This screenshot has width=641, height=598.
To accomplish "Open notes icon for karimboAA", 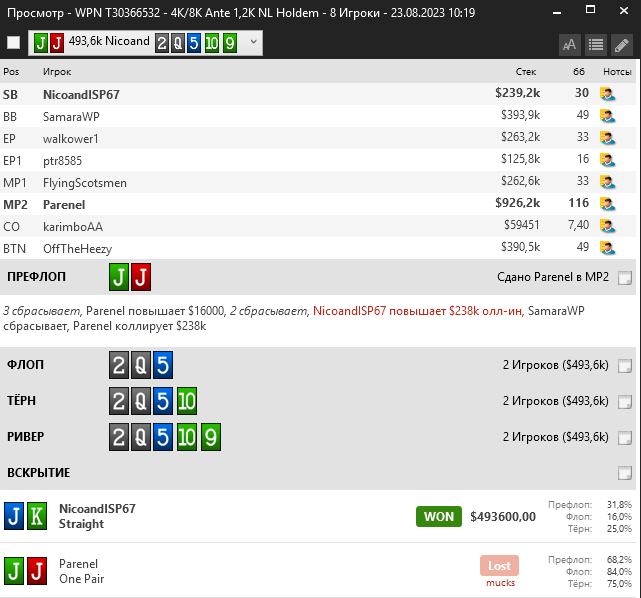I will [607, 226].
